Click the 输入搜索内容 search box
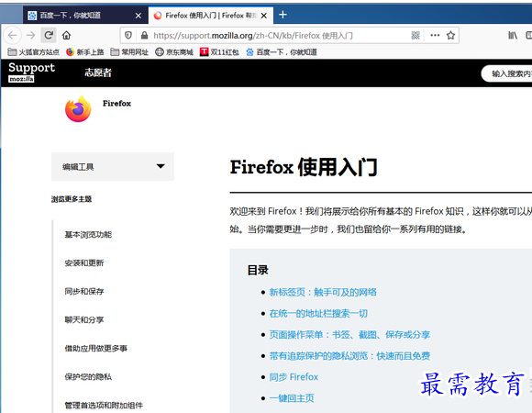532x413 pixels. click(507, 73)
